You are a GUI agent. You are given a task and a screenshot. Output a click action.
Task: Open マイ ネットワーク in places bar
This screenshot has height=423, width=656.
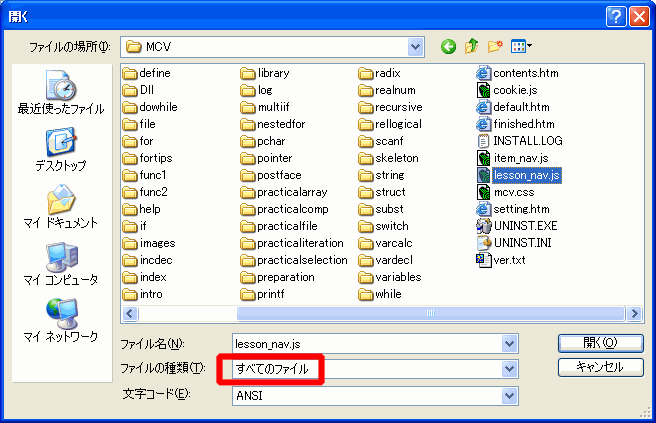(61, 320)
